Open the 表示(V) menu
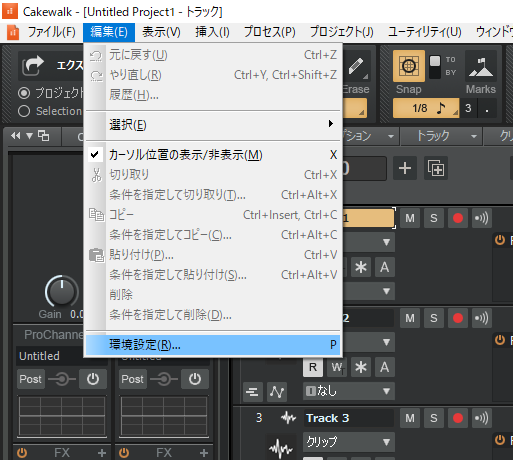This screenshot has height=460, width=513. coord(161,32)
